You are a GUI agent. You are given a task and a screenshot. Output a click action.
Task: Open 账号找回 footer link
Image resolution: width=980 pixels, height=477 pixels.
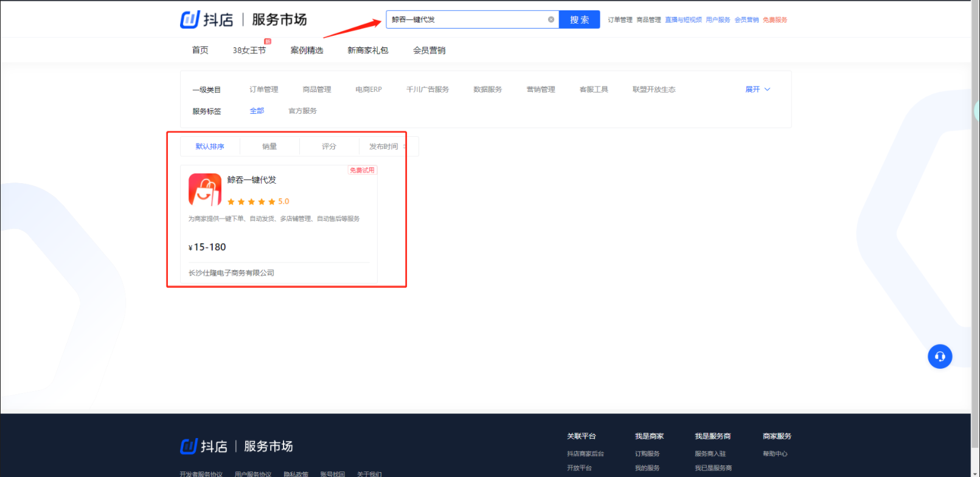tap(333, 473)
